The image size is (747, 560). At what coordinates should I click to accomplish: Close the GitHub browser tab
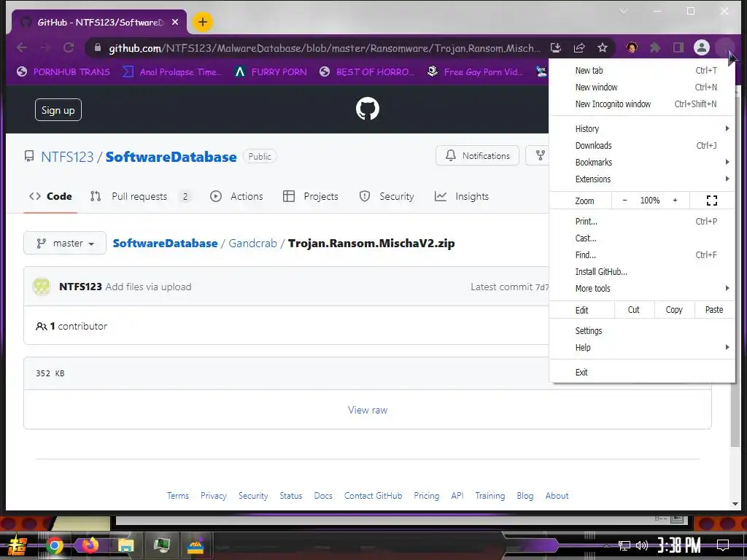point(175,22)
